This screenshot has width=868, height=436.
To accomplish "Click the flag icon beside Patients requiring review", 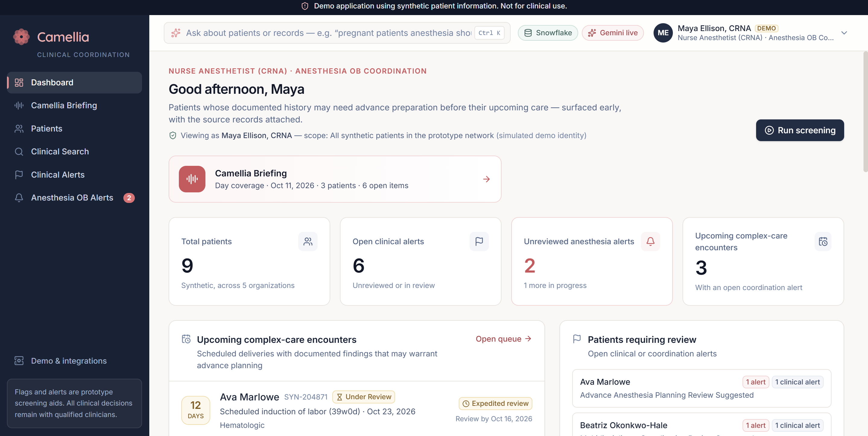I will click(577, 339).
